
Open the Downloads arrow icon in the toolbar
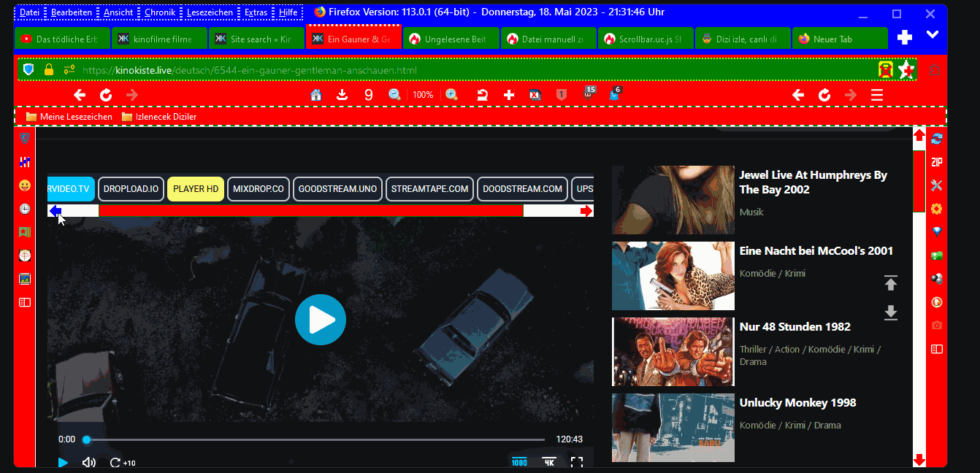click(342, 95)
